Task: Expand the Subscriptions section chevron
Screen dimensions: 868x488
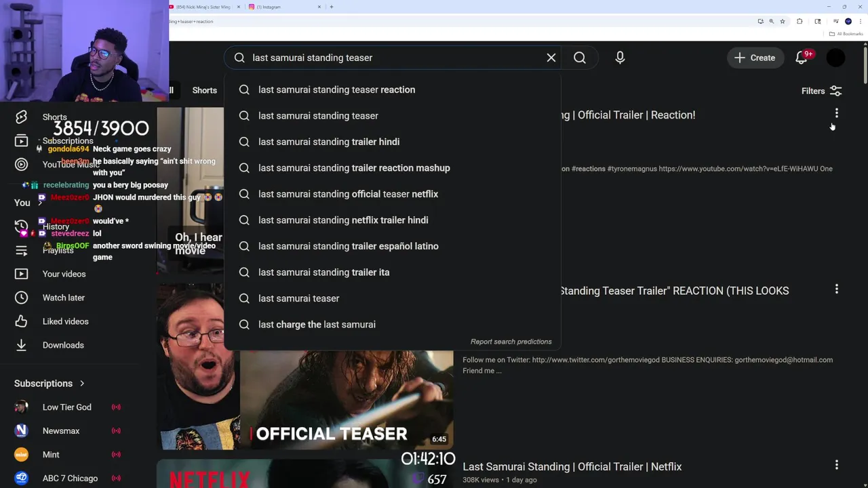Action: point(82,384)
